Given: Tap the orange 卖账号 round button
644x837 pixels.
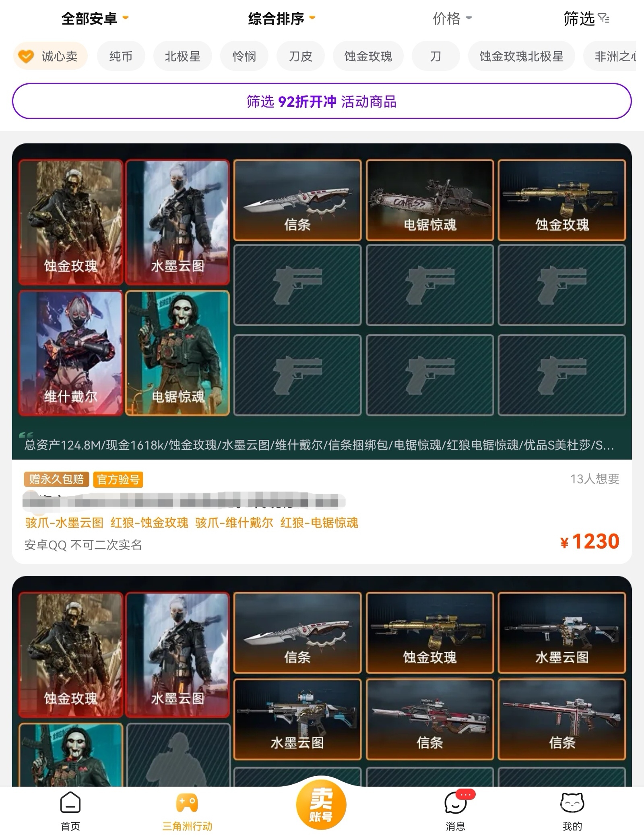Looking at the screenshot, I should click(321, 805).
